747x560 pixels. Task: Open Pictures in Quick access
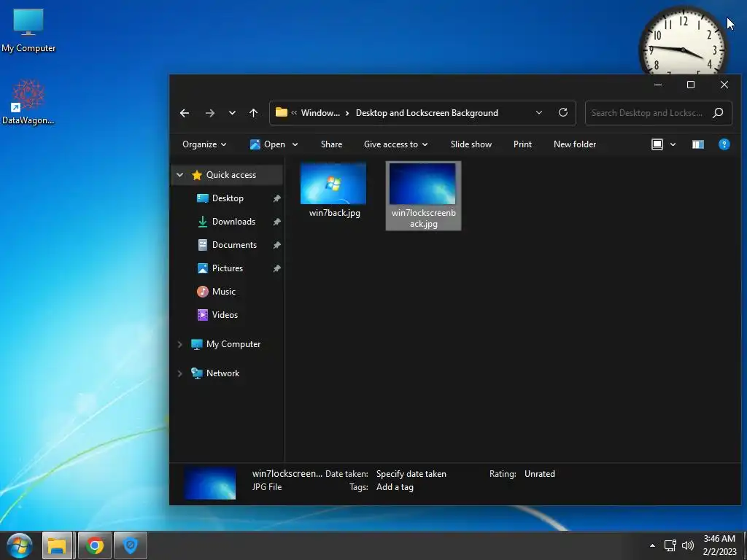click(x=228, y=268)
